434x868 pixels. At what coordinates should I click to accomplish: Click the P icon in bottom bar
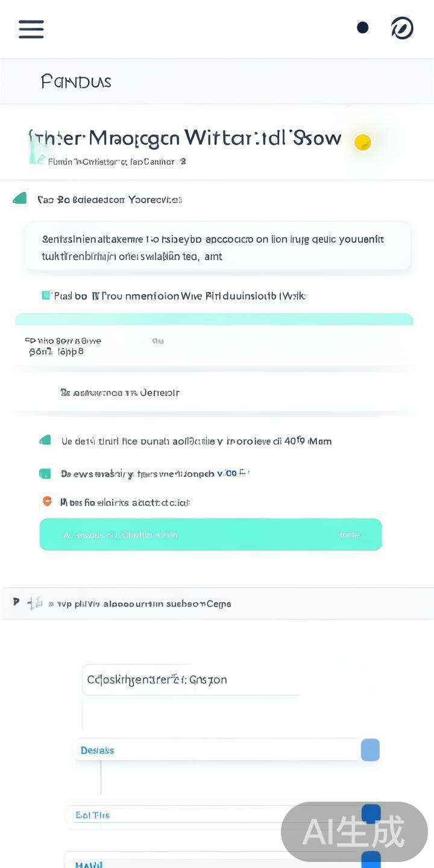[x=16, y=602]
